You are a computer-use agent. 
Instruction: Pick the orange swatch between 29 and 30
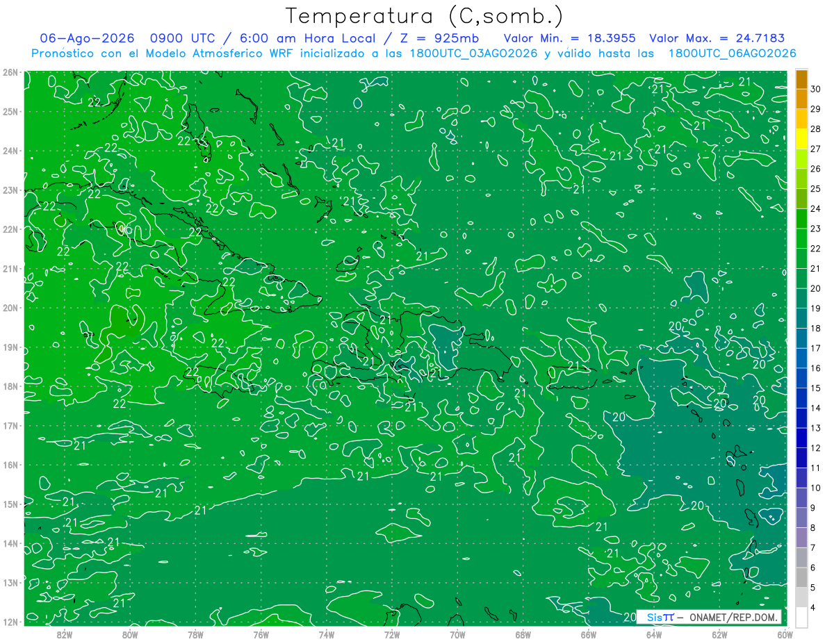coord(801,99)
